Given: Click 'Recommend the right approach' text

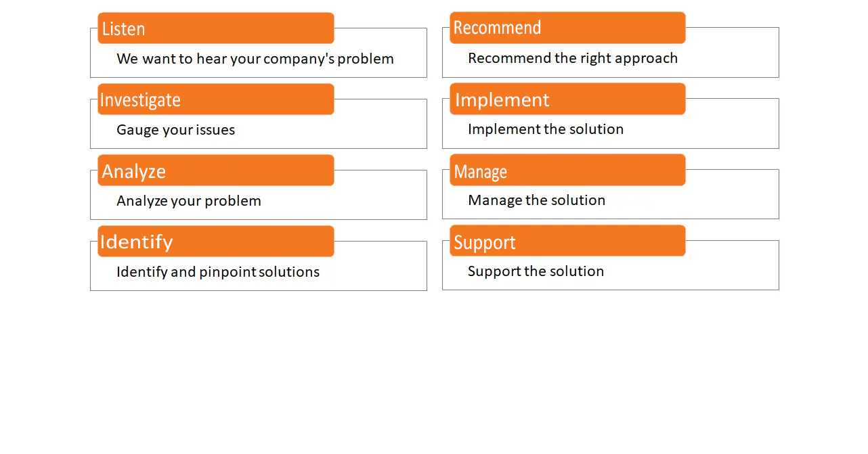Looking at the screenshot, I should click(573, 58).
